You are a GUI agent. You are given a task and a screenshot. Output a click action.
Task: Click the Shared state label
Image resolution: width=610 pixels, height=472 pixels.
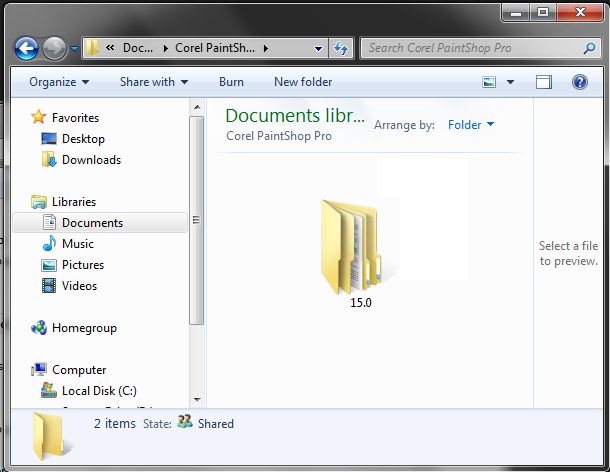coord(216,424)
